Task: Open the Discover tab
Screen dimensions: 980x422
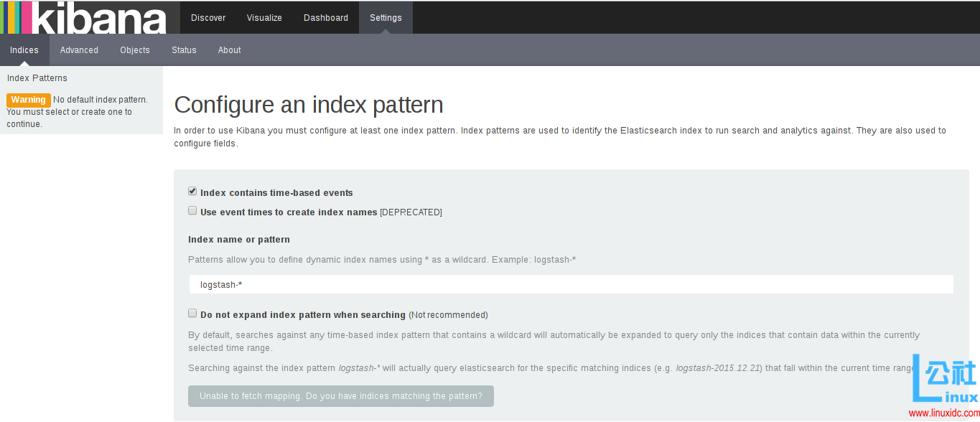Action: [208, 18]
